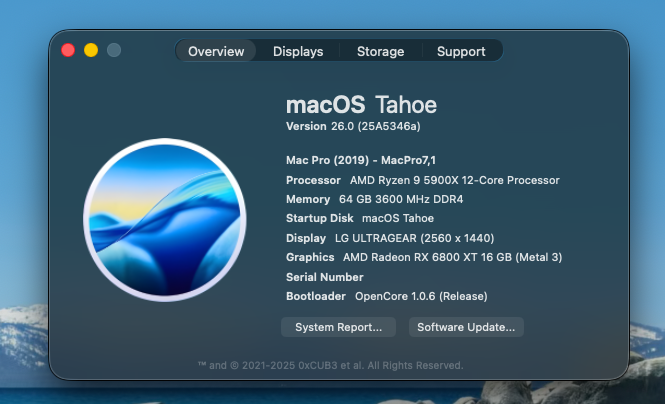Click the "Serial Number" label

coord(325,277)
